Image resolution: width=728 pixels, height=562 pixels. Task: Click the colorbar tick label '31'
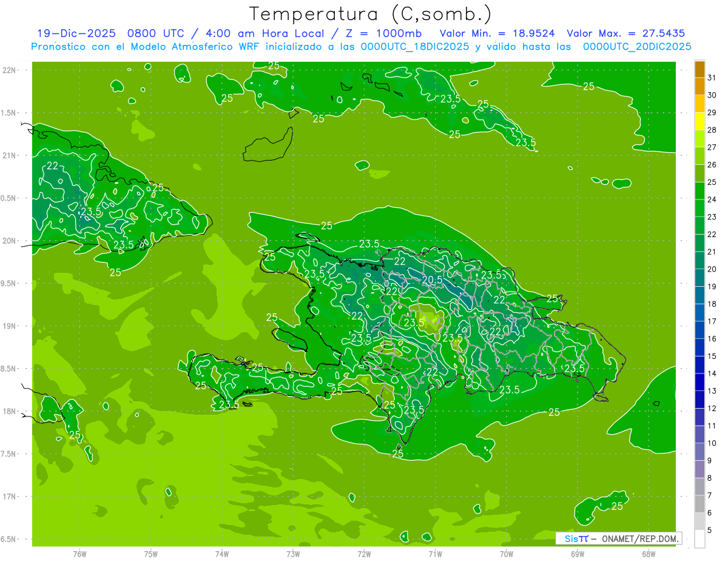click(x=712, y=78)
